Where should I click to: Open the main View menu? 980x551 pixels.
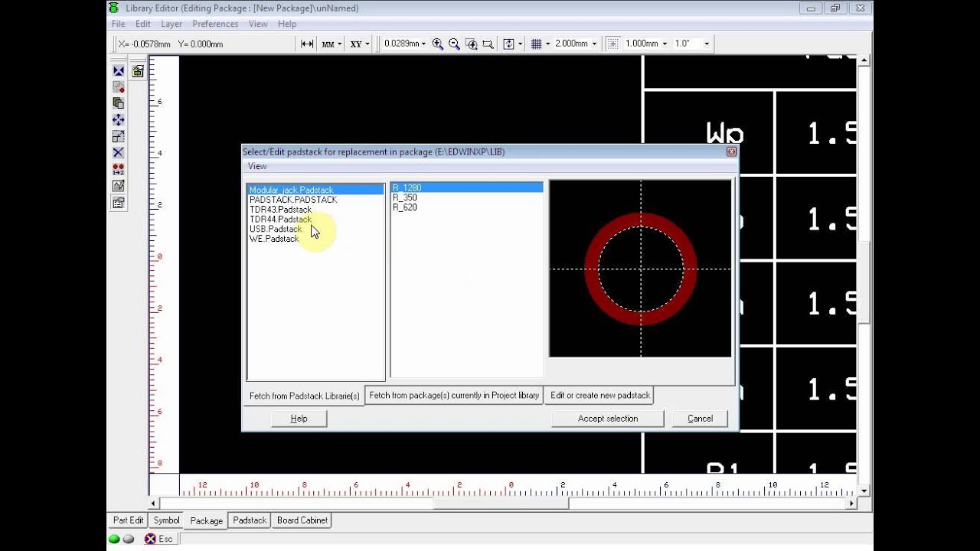(258, 24)
